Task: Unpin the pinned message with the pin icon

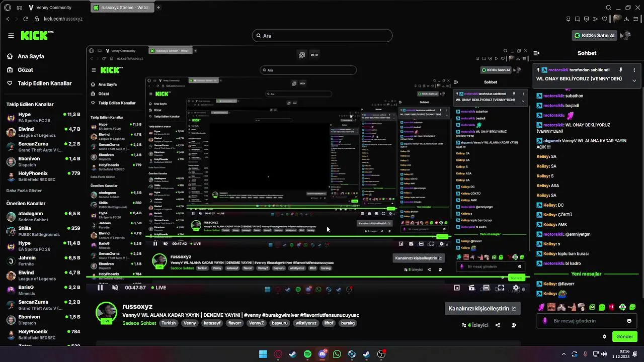Action: click(621, 70)
